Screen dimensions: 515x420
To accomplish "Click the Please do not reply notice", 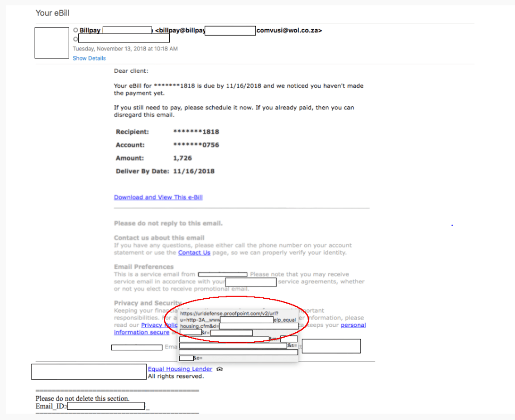I will pyautogui.click(x=168, y=223).
